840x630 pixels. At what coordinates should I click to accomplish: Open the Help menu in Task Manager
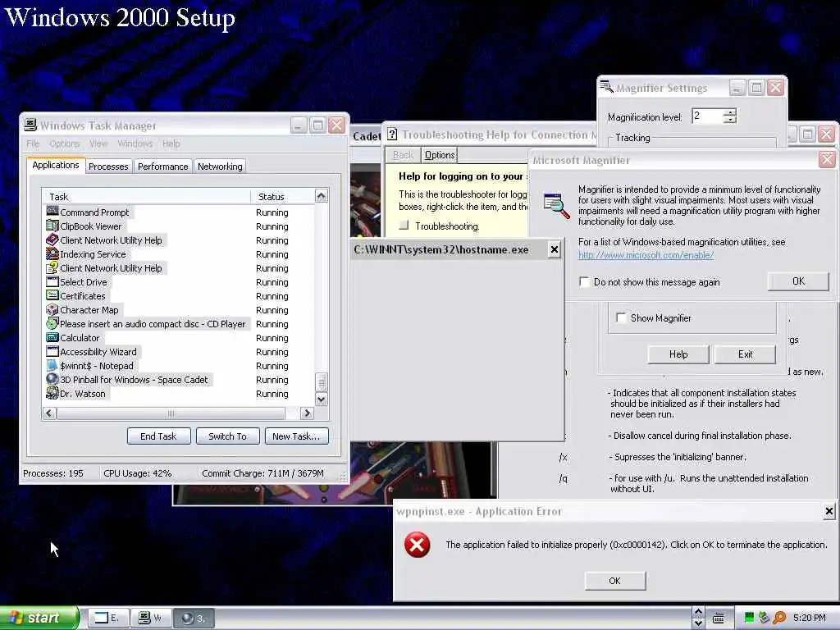171,144
